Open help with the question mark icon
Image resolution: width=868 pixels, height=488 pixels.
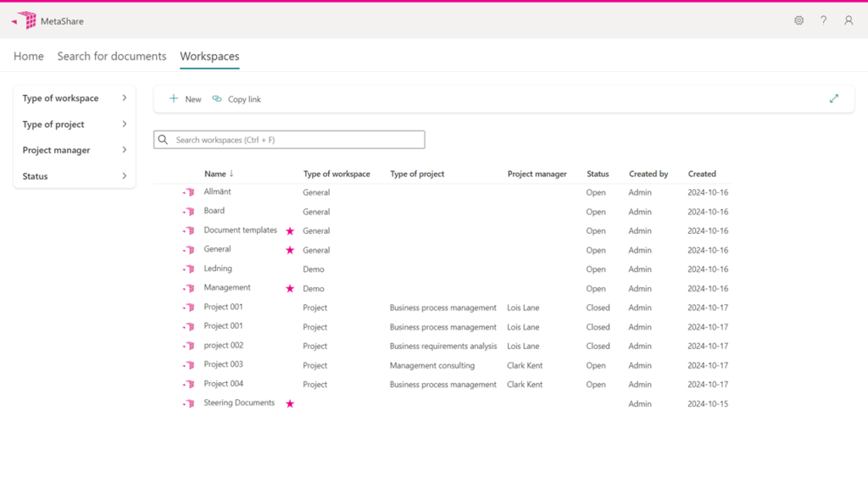pyautogui.click(x=823, y=20)
